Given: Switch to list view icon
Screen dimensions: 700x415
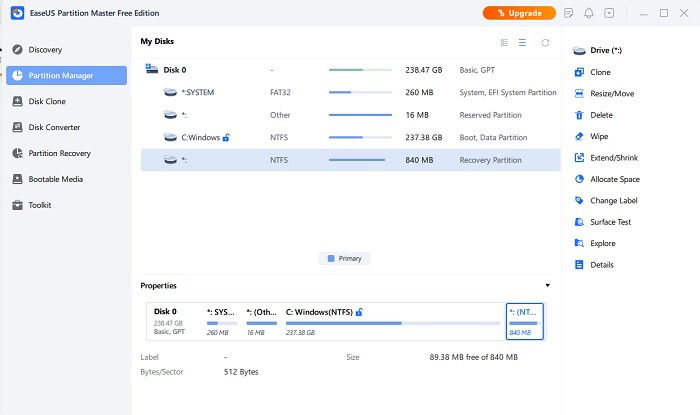Looking at the screenshot, I should coord(522,42).
